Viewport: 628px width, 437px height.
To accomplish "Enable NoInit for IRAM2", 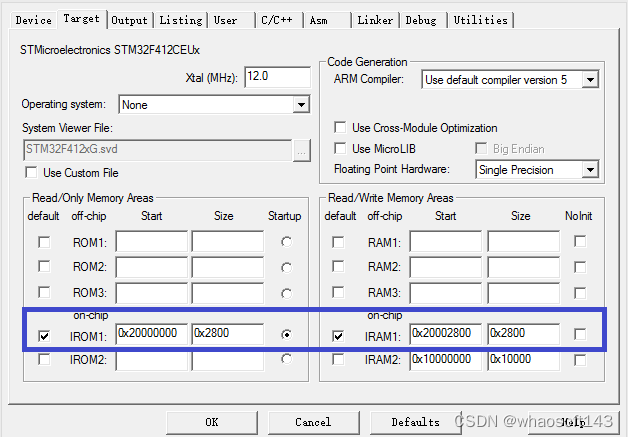I will (x=580, y=360).
